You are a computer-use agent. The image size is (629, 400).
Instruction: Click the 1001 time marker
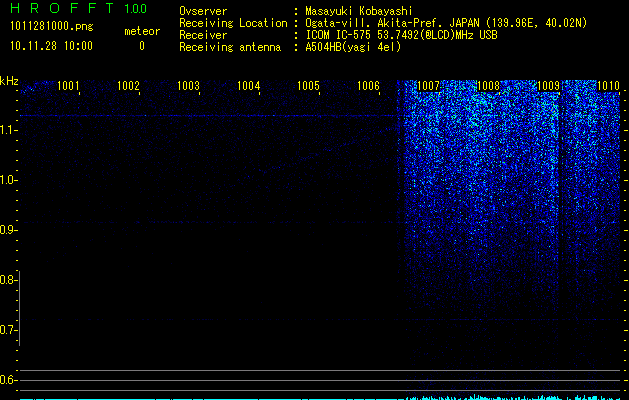pyautogui.click(x=68, y=85)
